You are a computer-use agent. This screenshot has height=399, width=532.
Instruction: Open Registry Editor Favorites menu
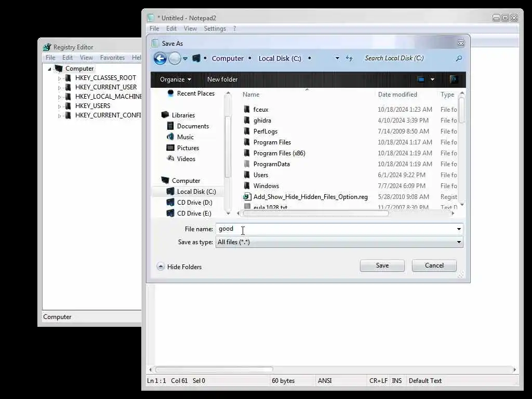pos(112,57)
